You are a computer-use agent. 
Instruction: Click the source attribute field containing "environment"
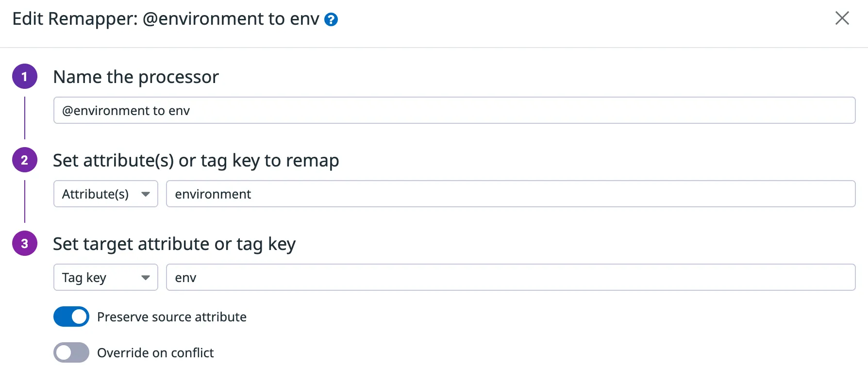tap(510, 194)
